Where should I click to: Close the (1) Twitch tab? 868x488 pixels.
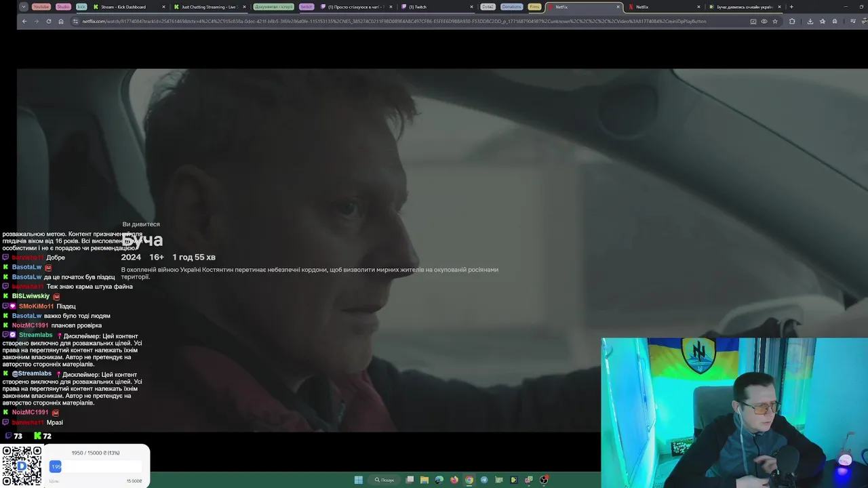(x=471, y=7)
